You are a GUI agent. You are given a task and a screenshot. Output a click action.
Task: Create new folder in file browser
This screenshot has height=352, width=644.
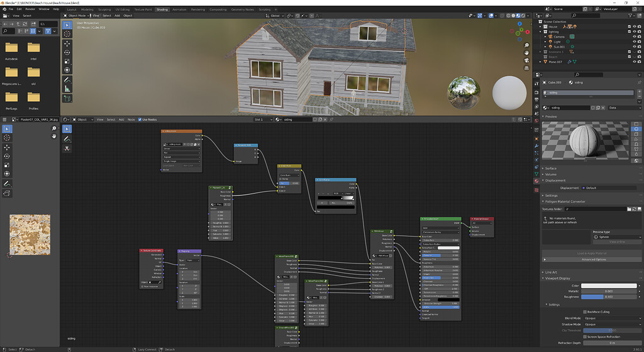click(x=34, y=24)
